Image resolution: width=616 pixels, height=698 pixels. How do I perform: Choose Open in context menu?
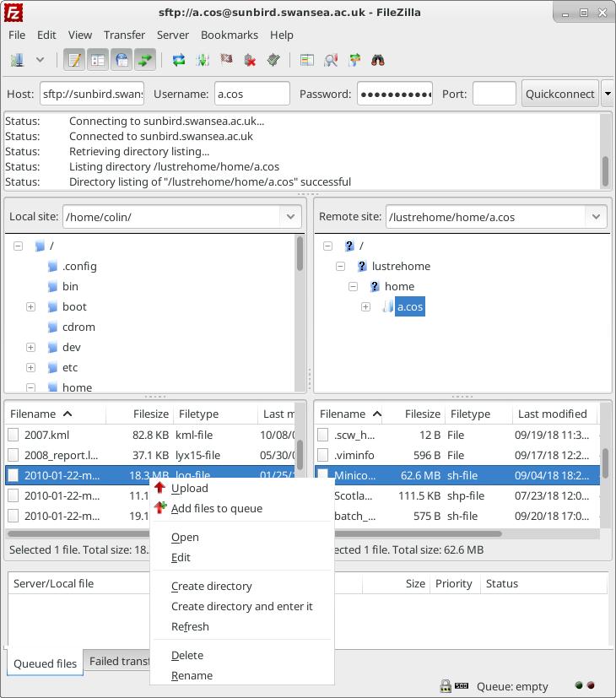[242, 538]
